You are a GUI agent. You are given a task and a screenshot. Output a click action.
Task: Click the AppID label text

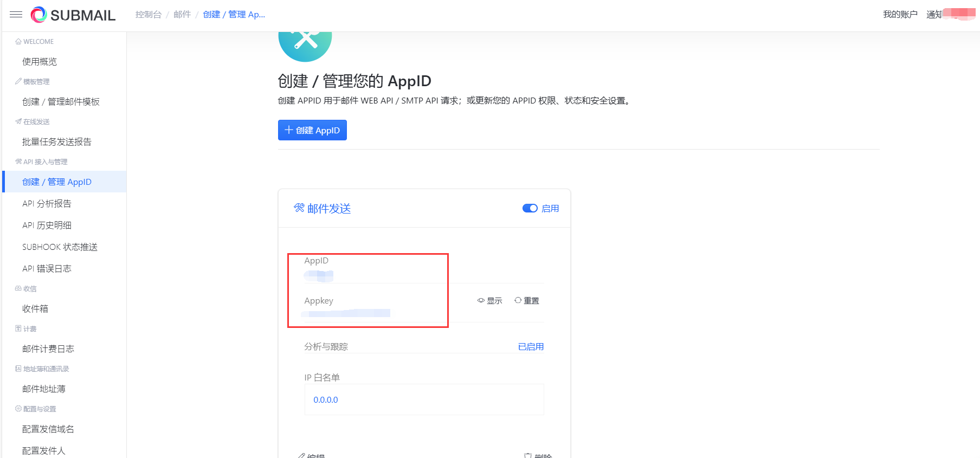coord(317,261)
